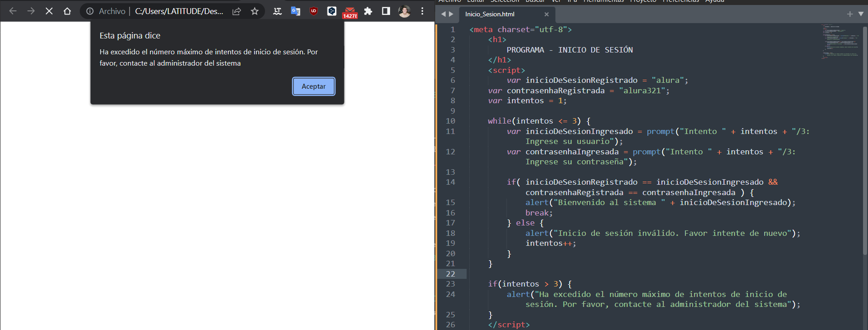Open the Google Translate extension
Image resolution: width=868 pixels, height=330 pixels.
click(295, 11)
